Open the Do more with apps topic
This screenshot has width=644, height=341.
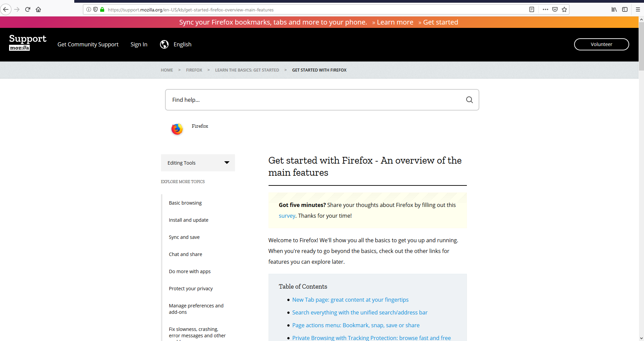[190, 271]
